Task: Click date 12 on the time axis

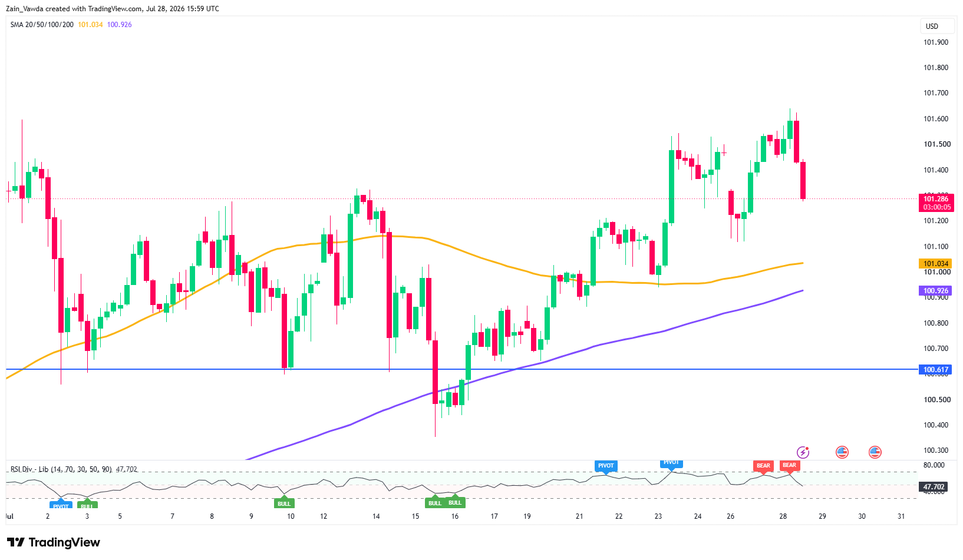Action: [x=324, y=516]
